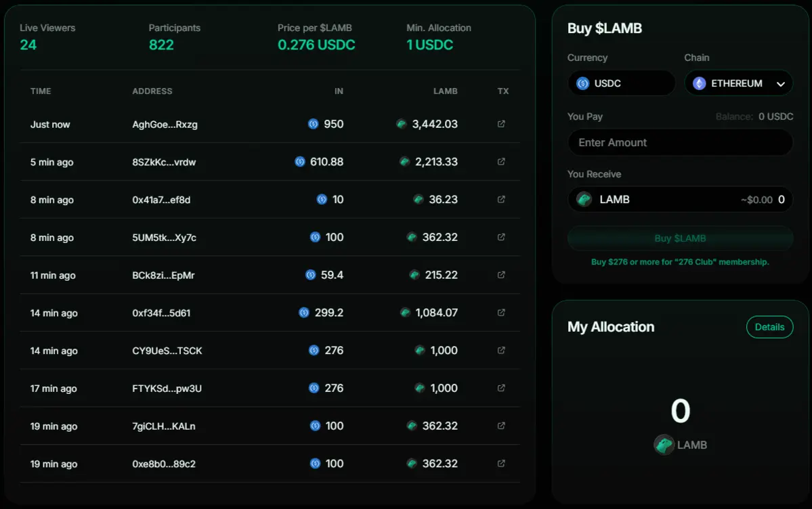View transaction for 7giCLH...KALn row
The image size is (812, 509).
coord(501,426)
